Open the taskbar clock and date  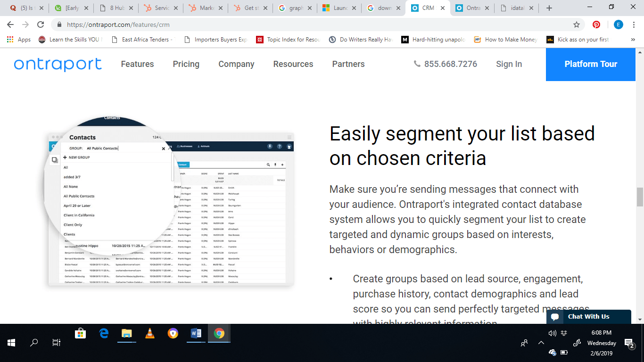point(602,343)
